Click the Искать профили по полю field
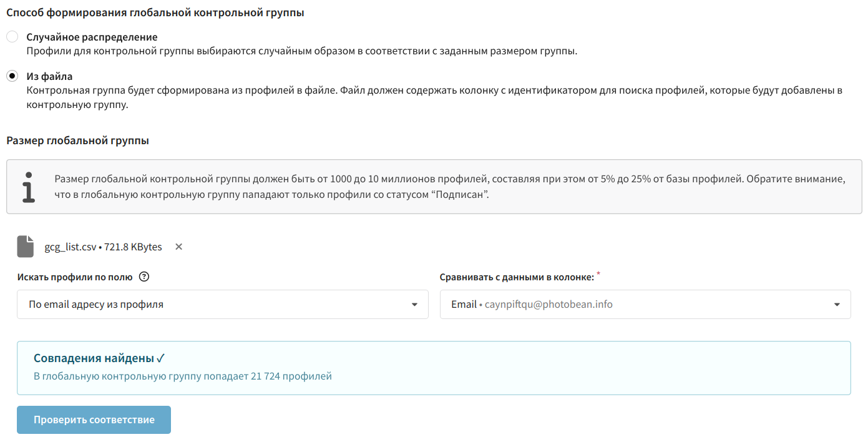The image size is (868, 442). click(223, 305)
